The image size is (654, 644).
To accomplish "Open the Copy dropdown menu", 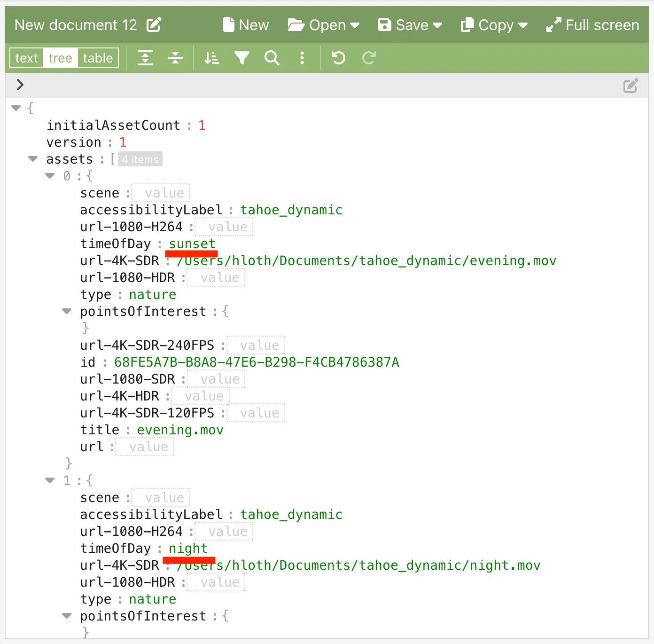I will [x=494, y=24].
